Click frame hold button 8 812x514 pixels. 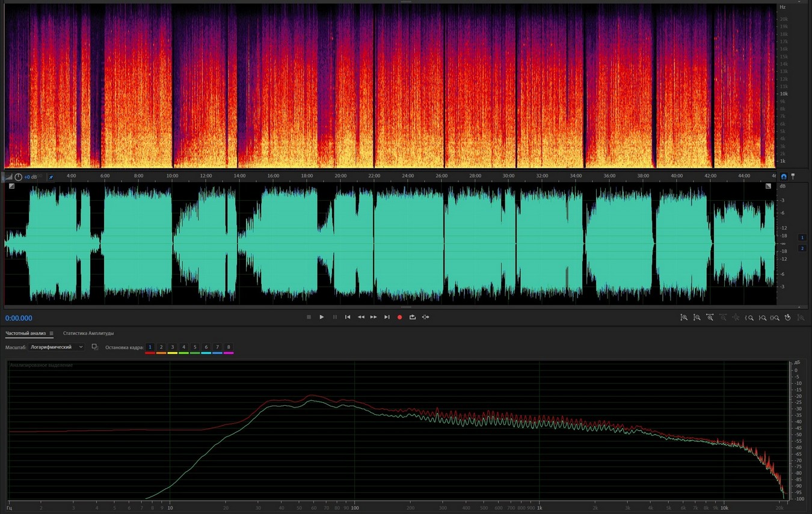(229, 347)
